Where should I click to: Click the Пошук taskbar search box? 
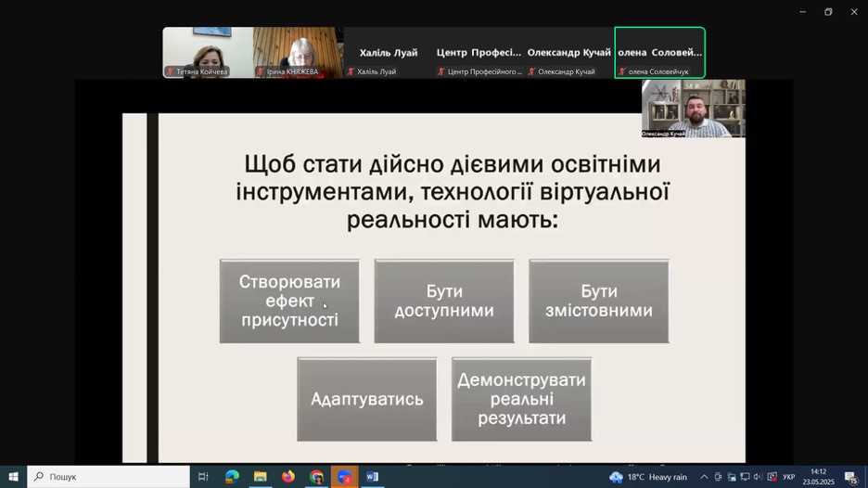[108, 477]
